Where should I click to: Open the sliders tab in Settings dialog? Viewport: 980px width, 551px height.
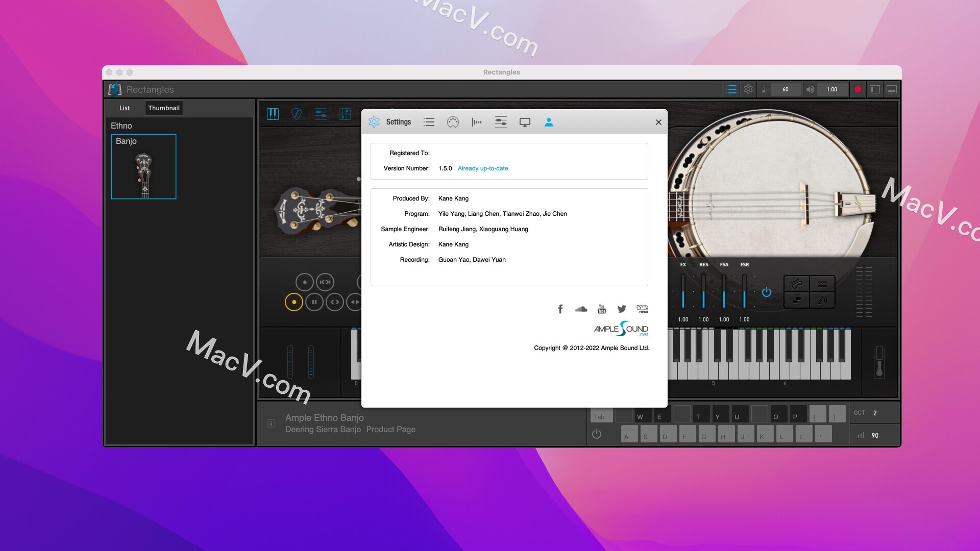click(501, 122)
